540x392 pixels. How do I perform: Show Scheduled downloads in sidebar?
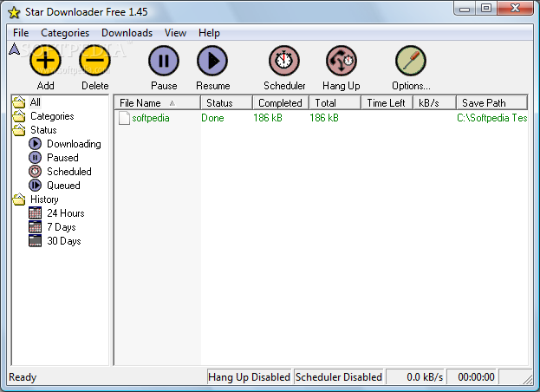68,172
